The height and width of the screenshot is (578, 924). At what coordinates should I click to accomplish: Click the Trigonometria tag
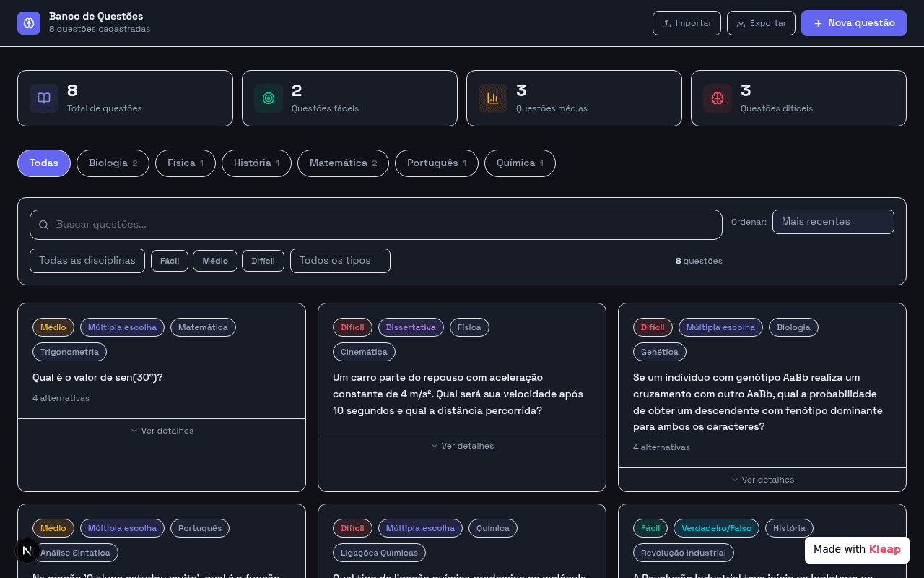[70, 352]
